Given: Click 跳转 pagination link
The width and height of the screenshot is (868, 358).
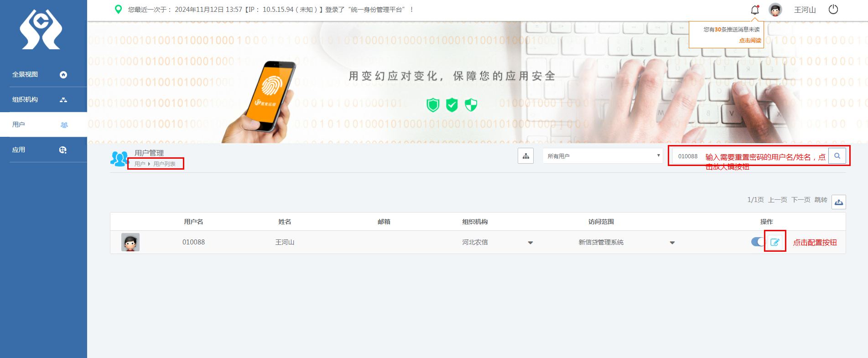Looking at the screenshot, I should point(821,200).
